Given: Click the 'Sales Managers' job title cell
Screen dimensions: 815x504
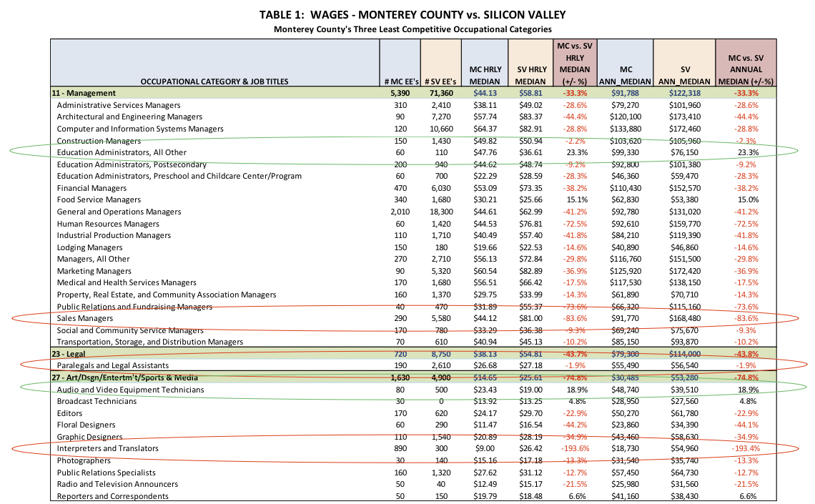Looking at the screenshot, I should coord(86,318).
